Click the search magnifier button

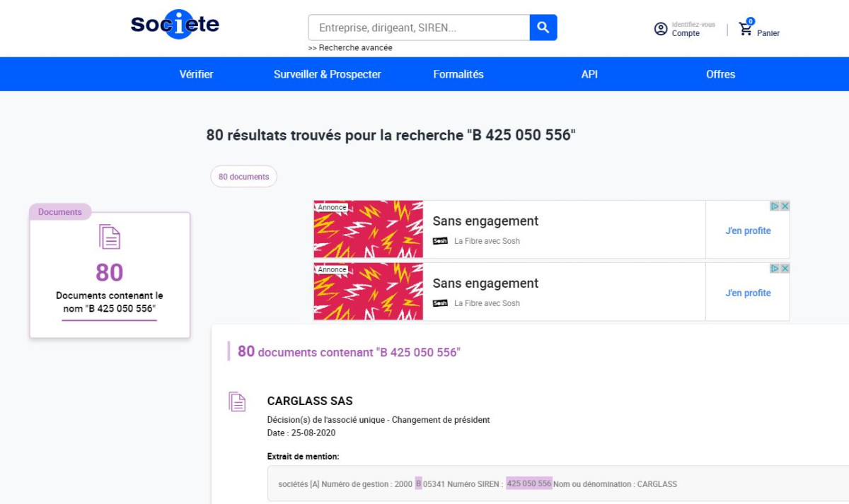tap(543, 27)
